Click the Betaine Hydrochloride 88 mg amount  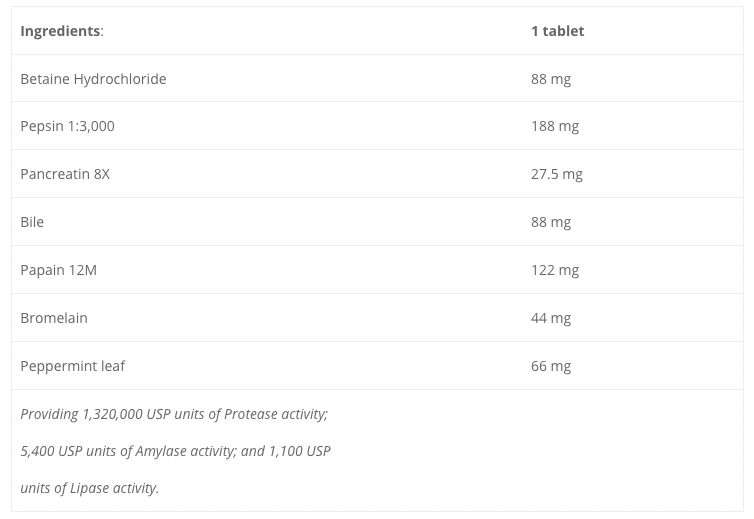tap(551, 79)
